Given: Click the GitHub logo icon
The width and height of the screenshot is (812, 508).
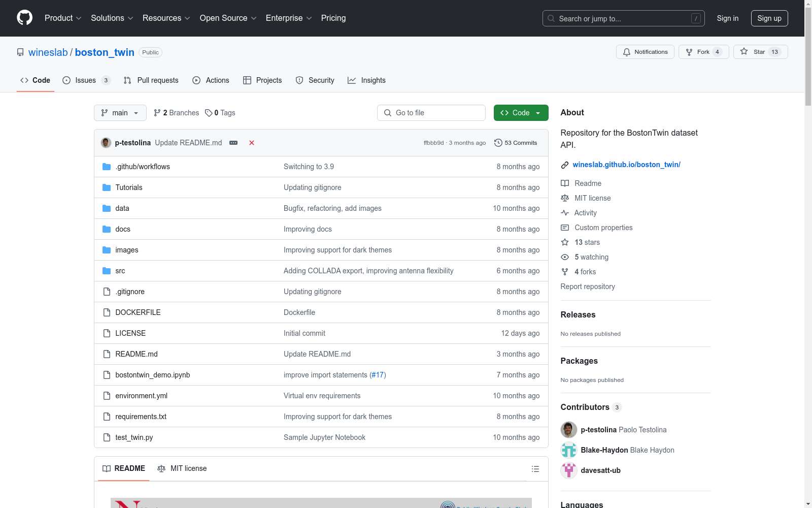Looking at the screenshot, I should click(x=24, y=18).
